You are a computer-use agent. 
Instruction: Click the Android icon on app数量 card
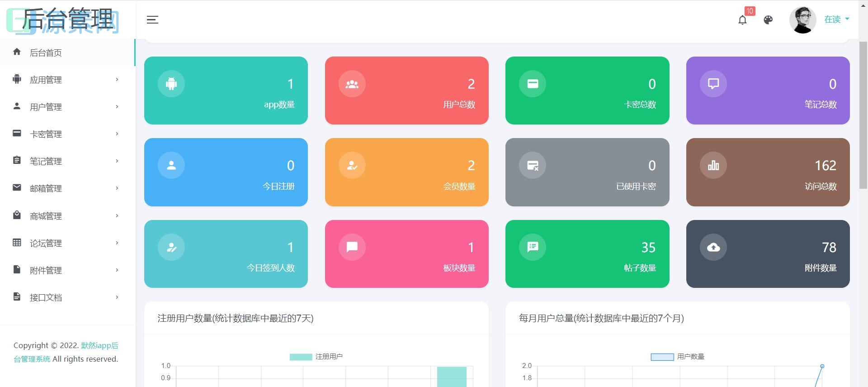click(x=171, y=84)
